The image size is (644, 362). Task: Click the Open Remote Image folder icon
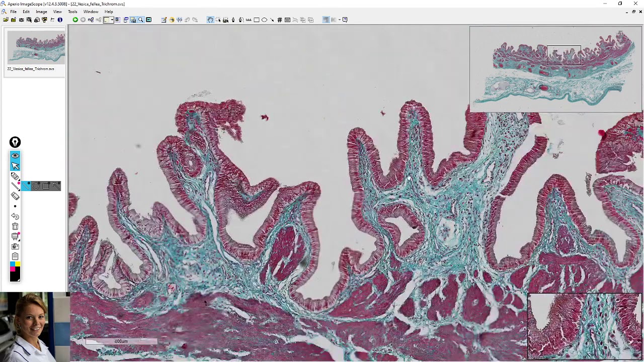click(x=14, y=20)
